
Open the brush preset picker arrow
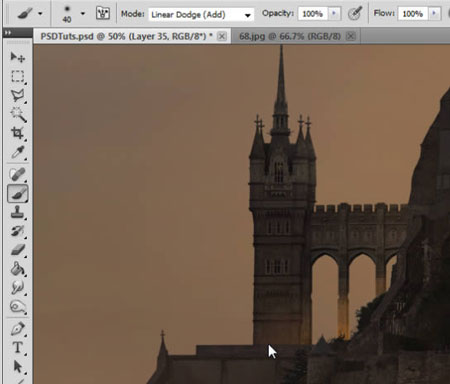coord(83,14)
